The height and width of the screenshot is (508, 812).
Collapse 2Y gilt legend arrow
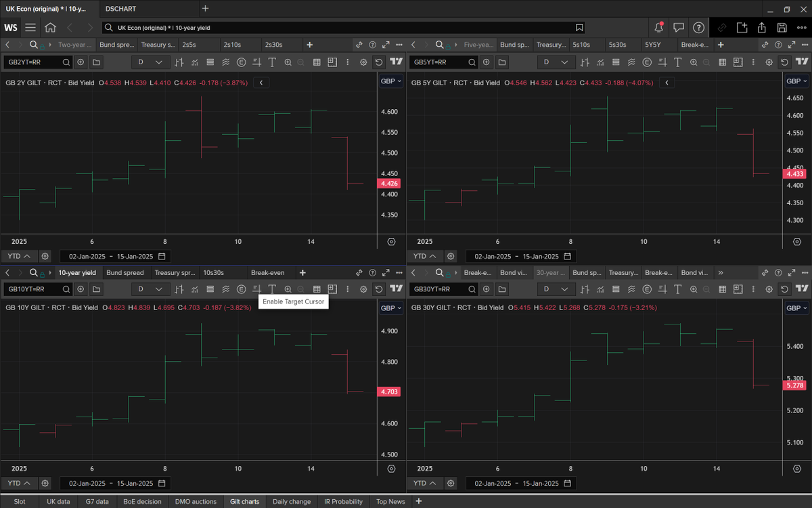pos(261,83)
